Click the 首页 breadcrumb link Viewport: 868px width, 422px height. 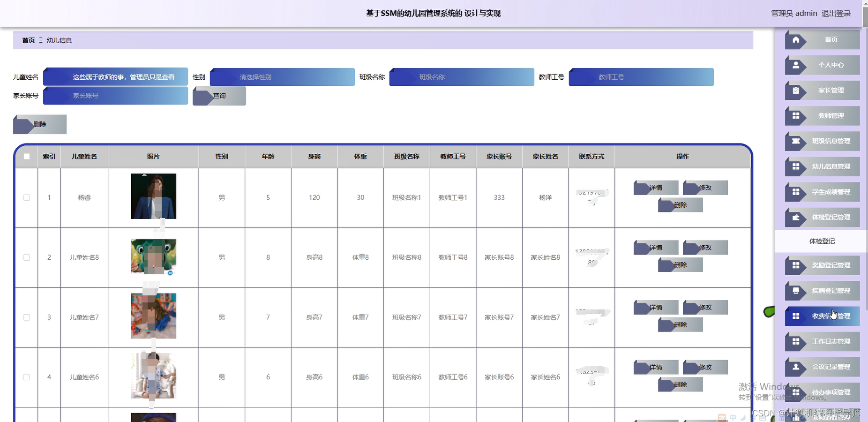tap(29, 40)
